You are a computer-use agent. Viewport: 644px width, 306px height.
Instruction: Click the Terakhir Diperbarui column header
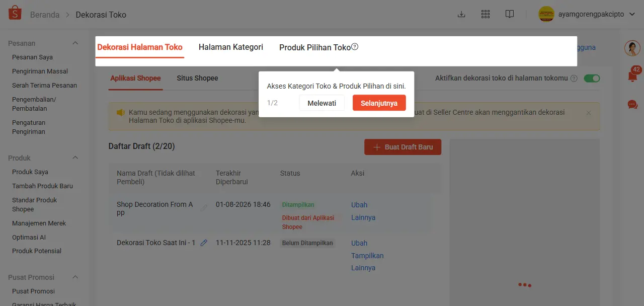[232, 177]
